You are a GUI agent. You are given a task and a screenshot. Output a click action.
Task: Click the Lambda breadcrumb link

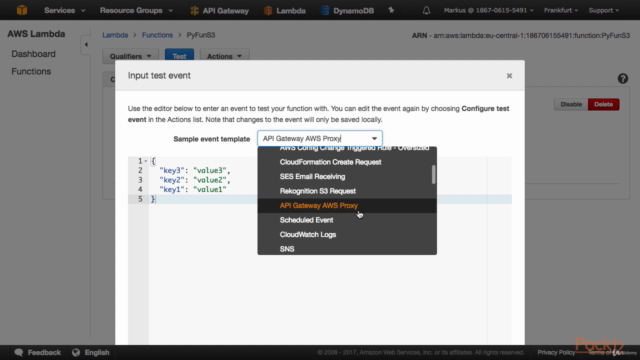[x=115, y=35]
